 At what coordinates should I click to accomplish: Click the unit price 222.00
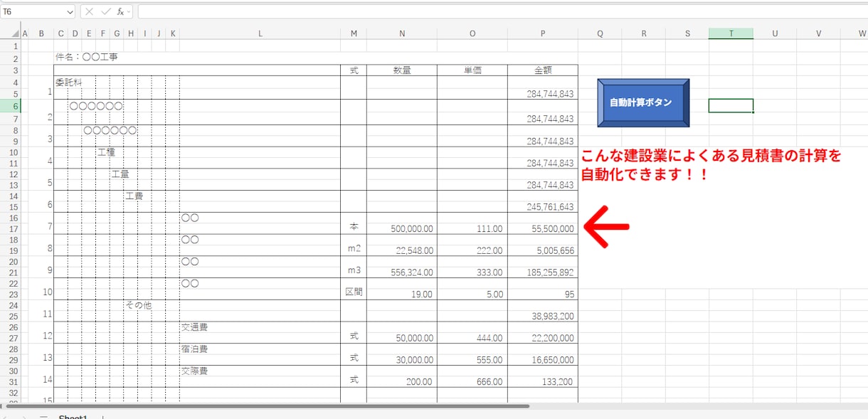pyautogui.click(x=489, y=251)
